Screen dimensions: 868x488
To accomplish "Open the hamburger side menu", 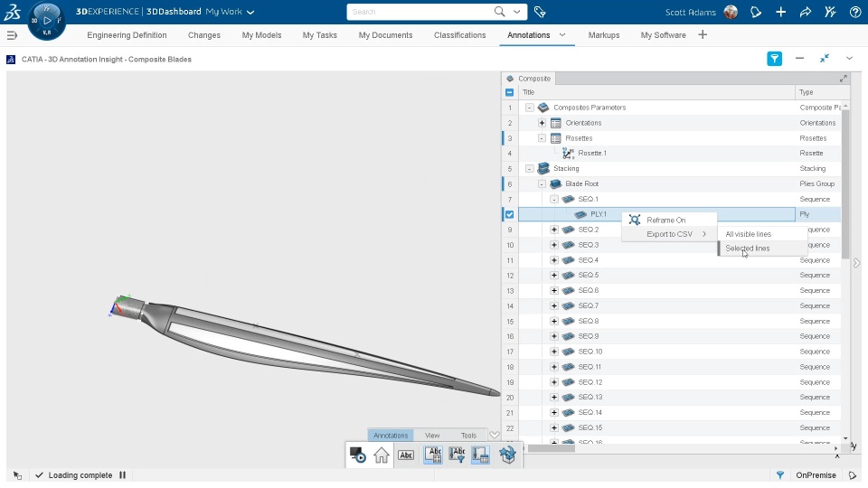I will [x=12, y=35].
